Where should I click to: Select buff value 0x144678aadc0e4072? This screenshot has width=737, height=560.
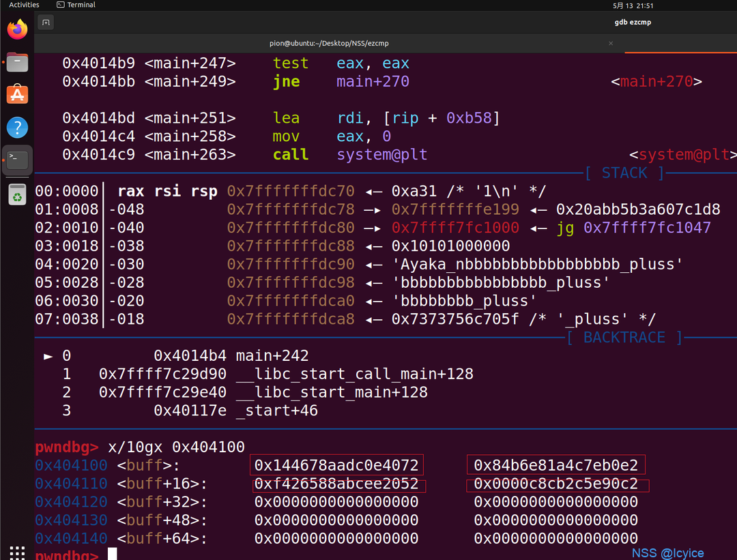[336, 465]
